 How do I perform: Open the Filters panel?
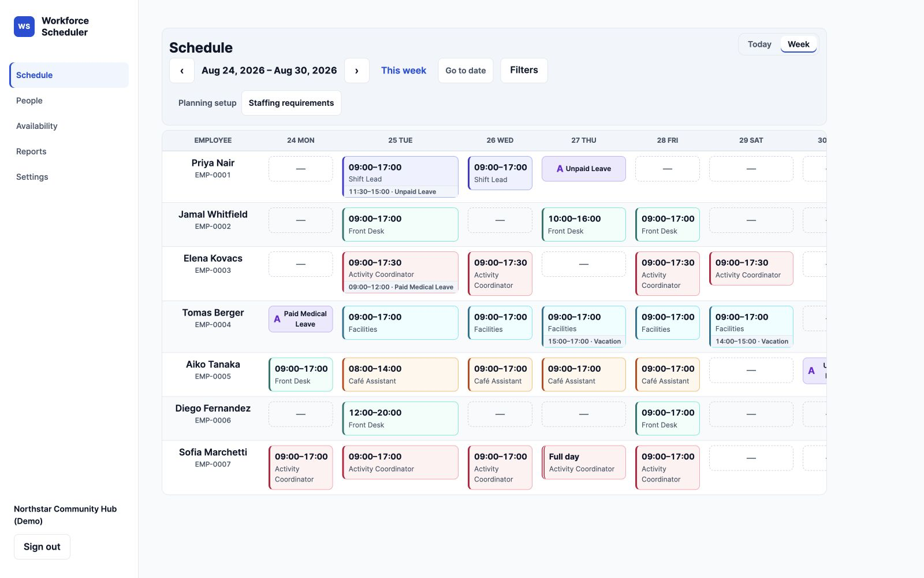coord(524,71)
